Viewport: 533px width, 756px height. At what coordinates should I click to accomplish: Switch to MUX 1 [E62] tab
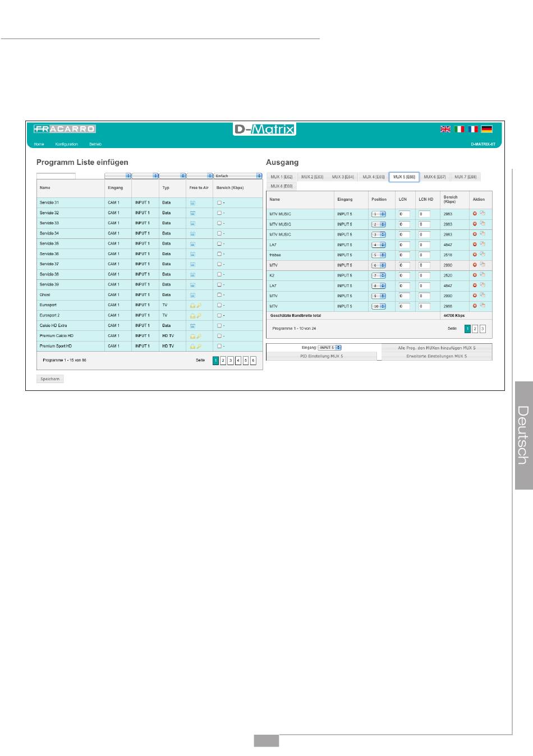click(281, 177)
